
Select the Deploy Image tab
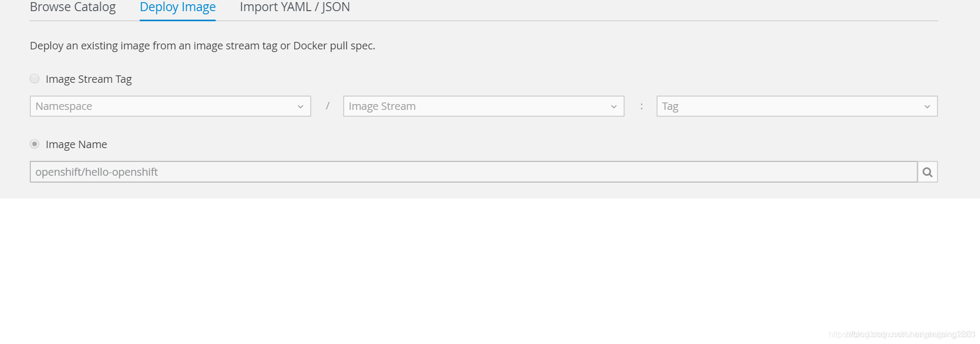tap(177, 7)
